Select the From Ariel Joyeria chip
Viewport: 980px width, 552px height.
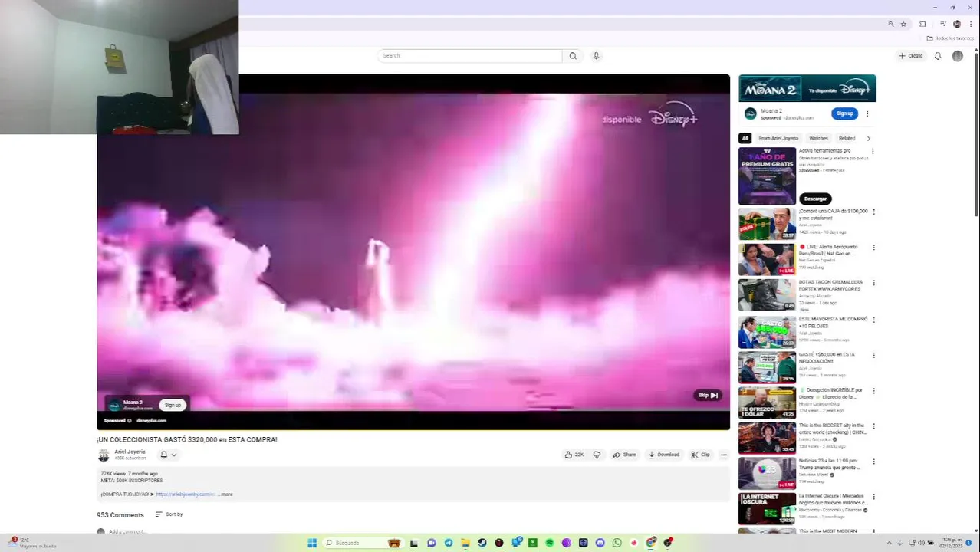[778, 139]
